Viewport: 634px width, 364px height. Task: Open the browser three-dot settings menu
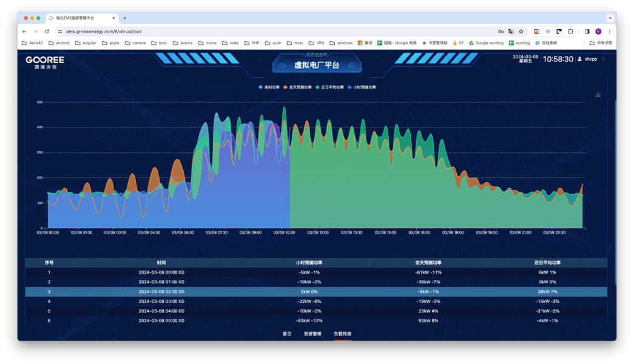tap(609, 31)
